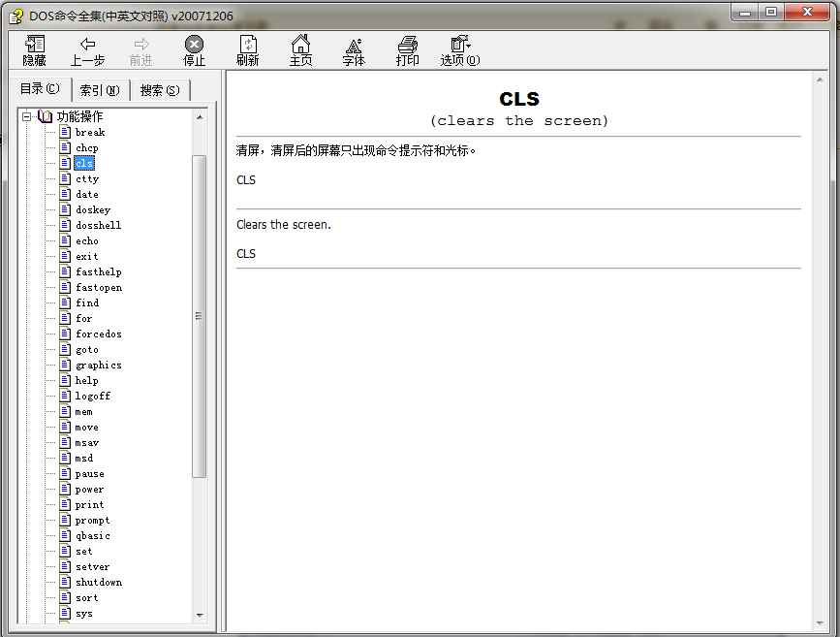The height and width of the screenshot is (637, 840).
Task: Click the page icon beside pause
Action: coord(65,473)
